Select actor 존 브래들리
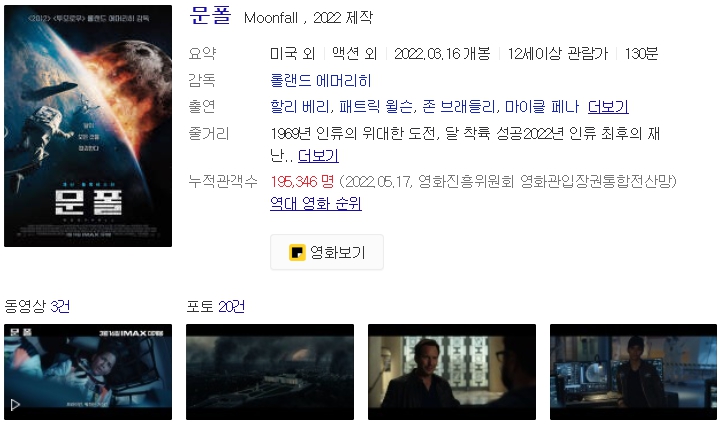 point(459,106)
